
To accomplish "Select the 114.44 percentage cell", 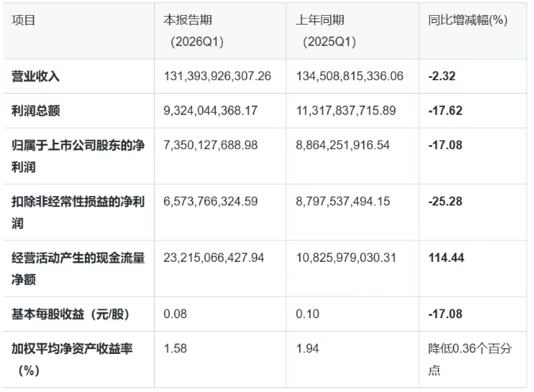I will [445, 258].
